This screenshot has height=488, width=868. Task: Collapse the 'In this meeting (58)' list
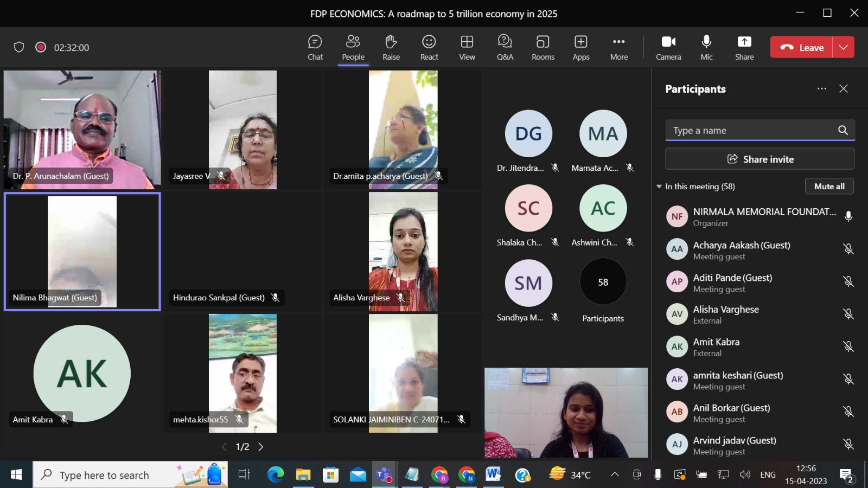[659, 187]
